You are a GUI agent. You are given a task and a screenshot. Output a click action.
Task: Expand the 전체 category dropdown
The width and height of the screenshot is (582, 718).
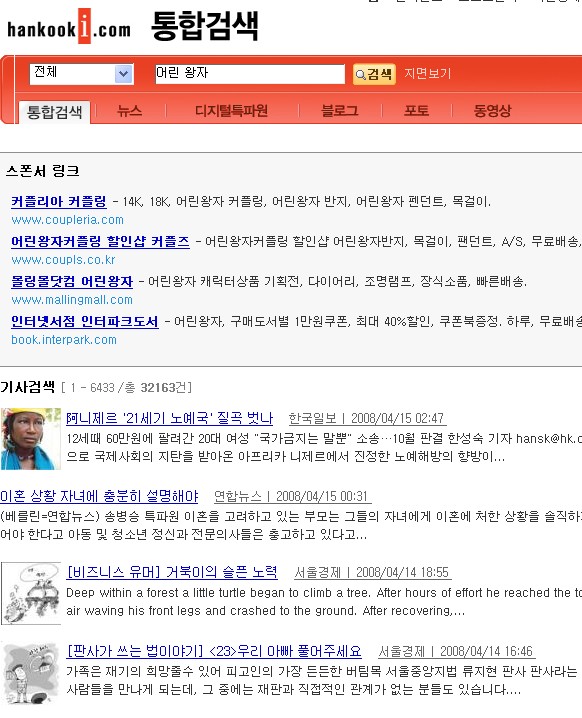click(x=124, y=74)
